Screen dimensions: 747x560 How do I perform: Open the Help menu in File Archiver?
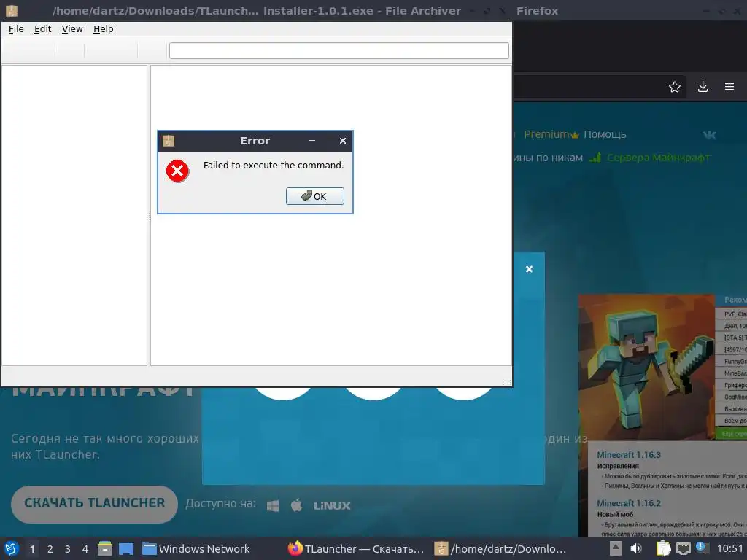[x=104, y=29]
